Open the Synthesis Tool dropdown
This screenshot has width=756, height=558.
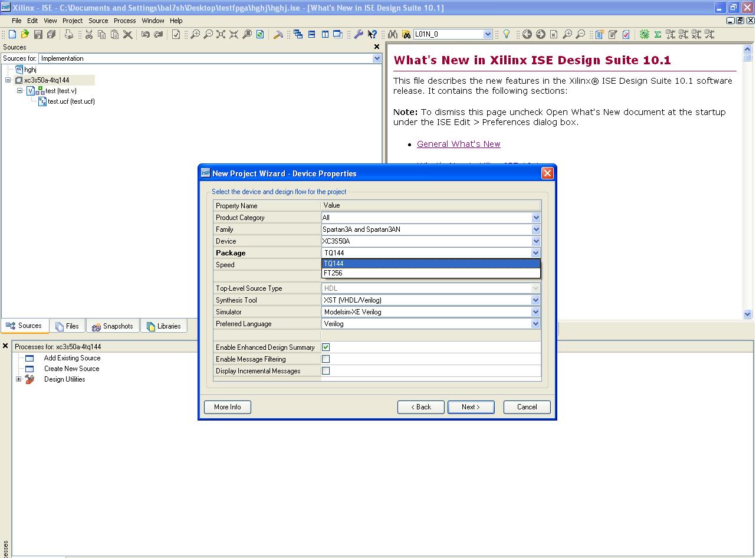coord(536,300)
